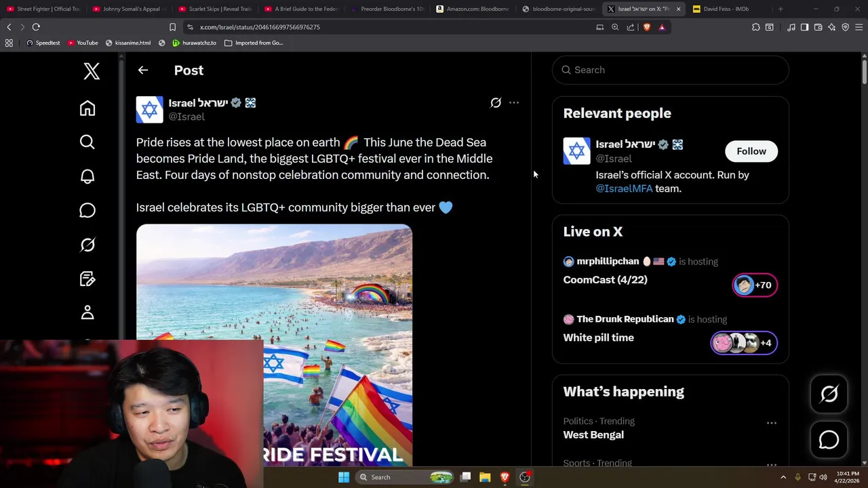Click share icon in address bar
The height and width of the screenshot is (488, 868).
coord(631,27)
